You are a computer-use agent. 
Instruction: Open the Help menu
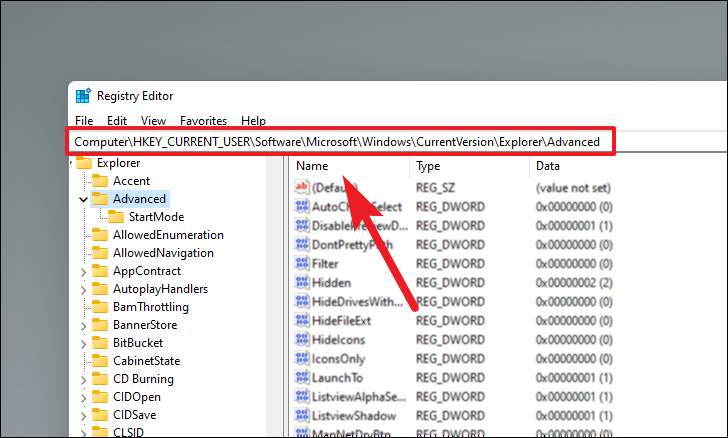[253, 121]
